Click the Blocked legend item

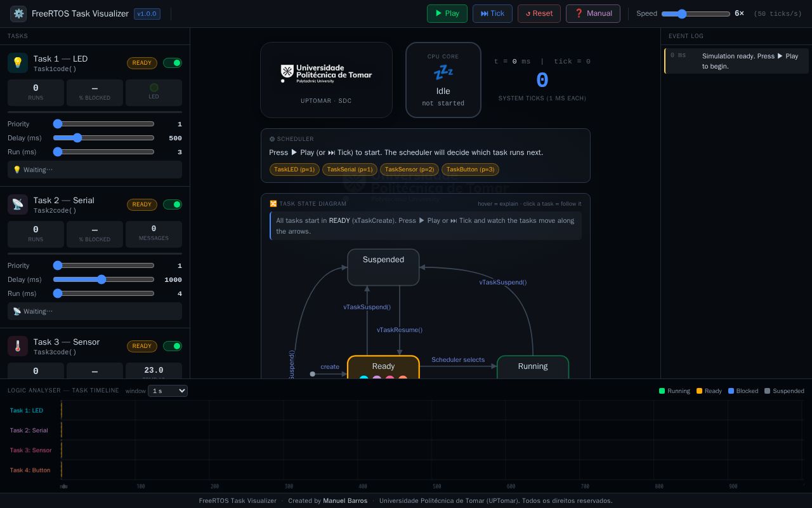(x=743, y=391)
